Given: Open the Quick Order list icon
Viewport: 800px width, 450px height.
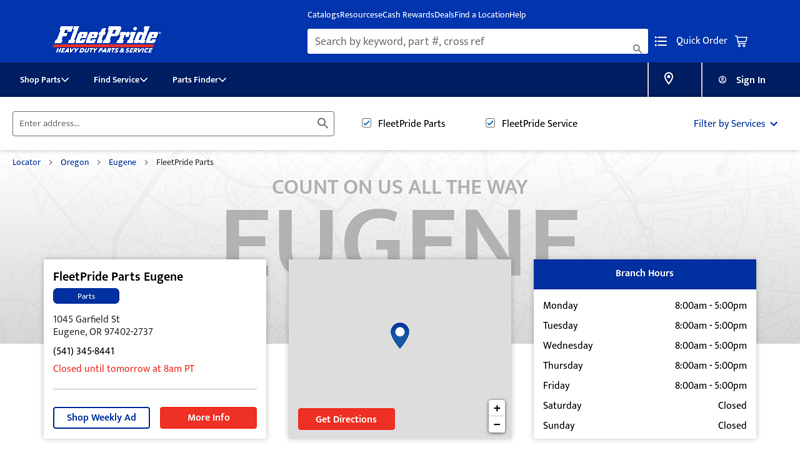Looking at the screenshot, I should tap(661, 41).
